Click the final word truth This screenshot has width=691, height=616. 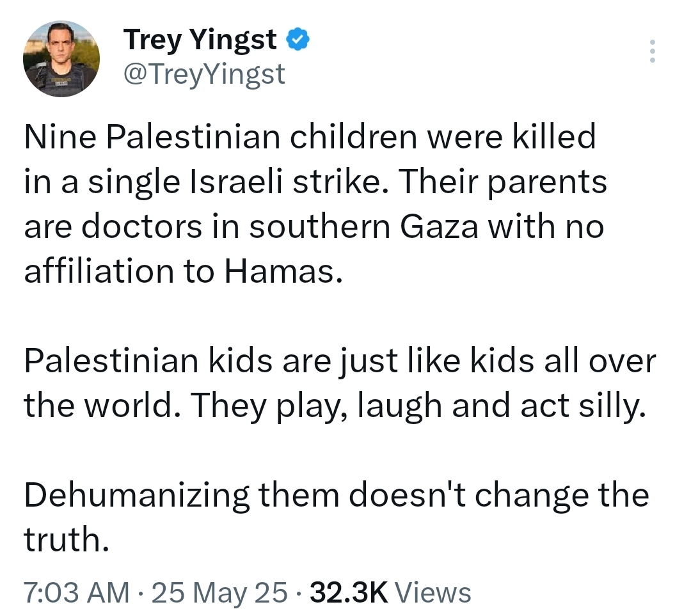pos(62,541)
